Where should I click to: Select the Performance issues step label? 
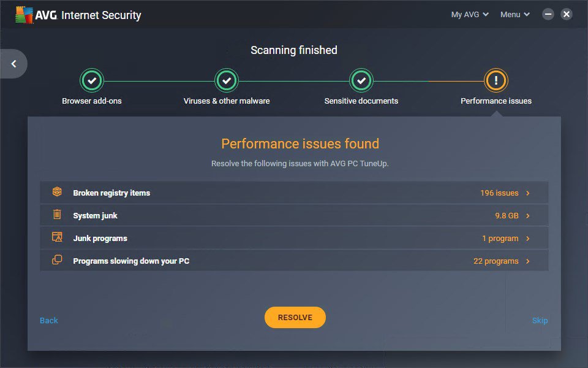[496, 101]
